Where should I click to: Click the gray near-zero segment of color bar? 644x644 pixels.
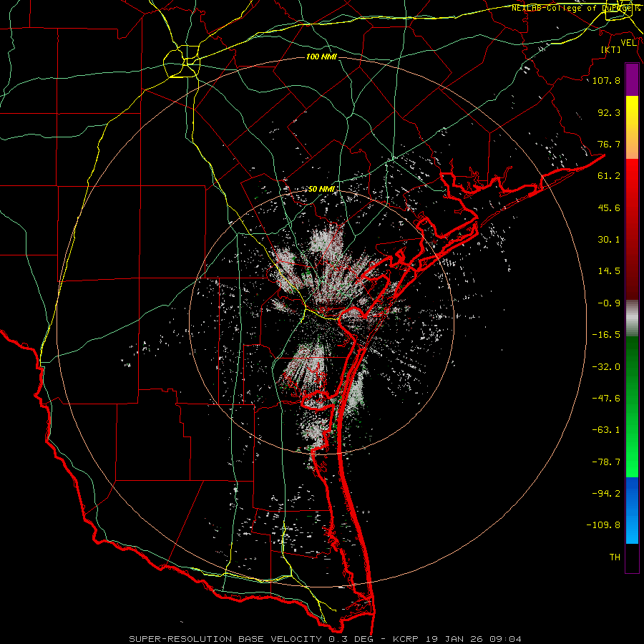tap(632, 317)
